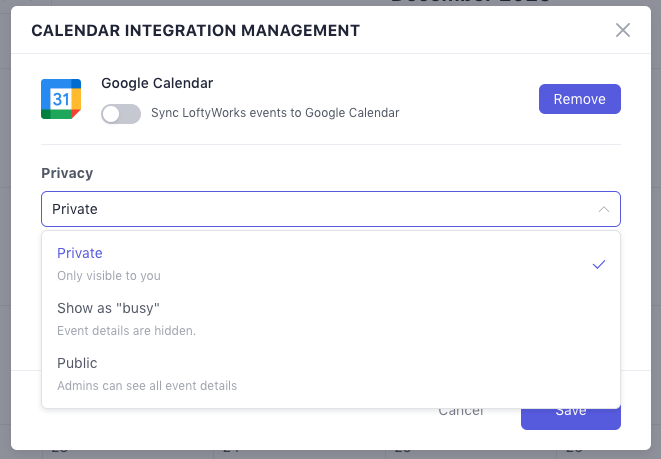Click the partially hidden Cancel button
The width and height of the screenshot is (661, 459).
point(461,412)
